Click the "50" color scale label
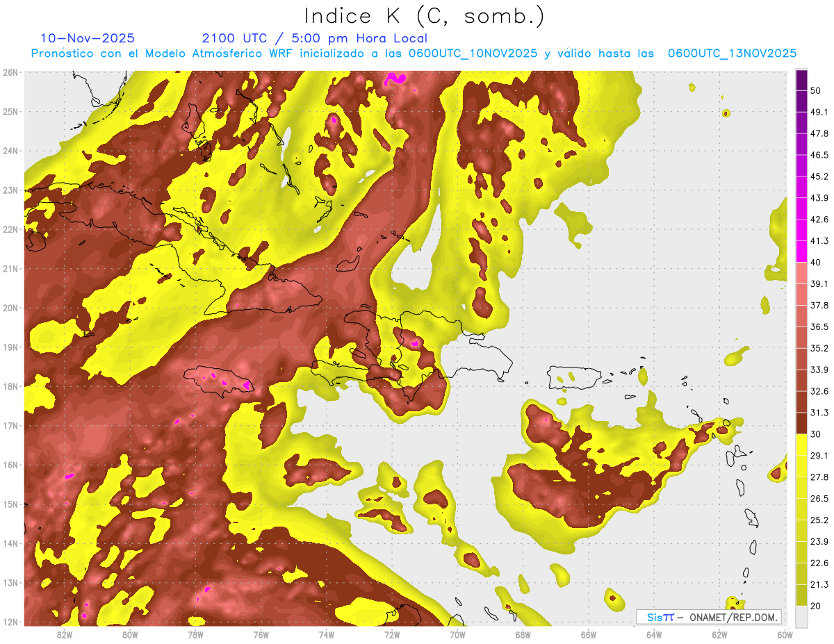Image resolution: width=834 pixels, height=644 pixels. tap(816, 91)
